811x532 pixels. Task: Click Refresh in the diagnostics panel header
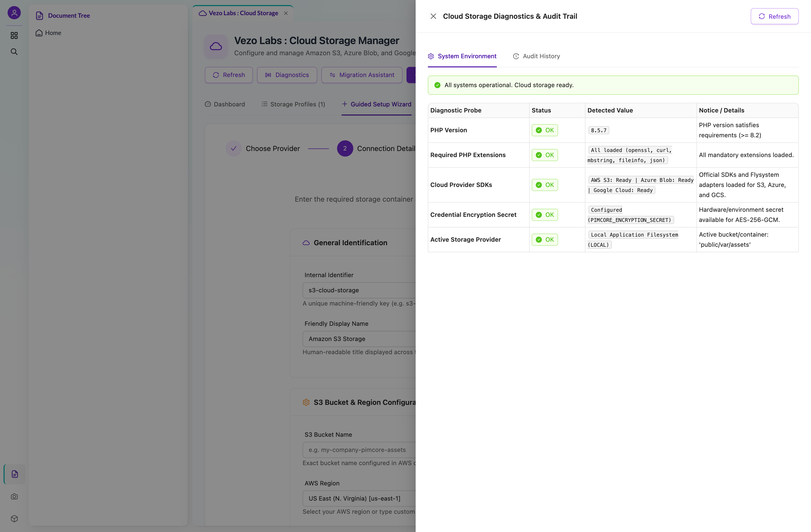coord(774,16)
